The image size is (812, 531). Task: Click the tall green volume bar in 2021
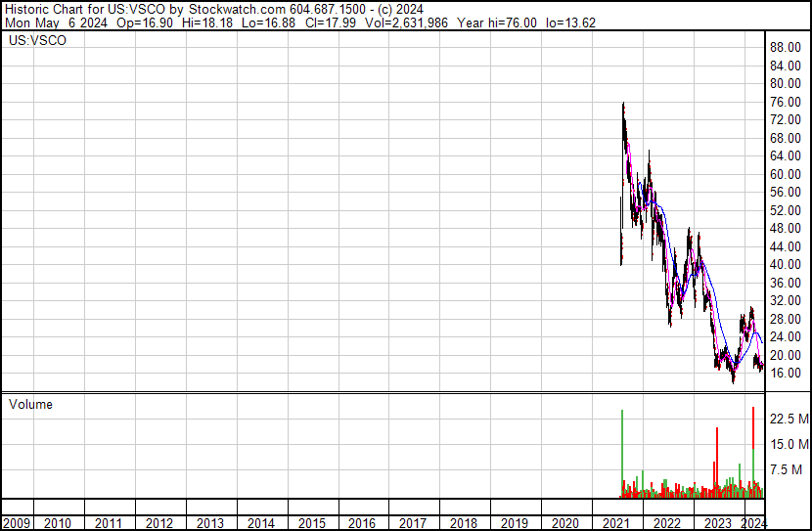622,454
